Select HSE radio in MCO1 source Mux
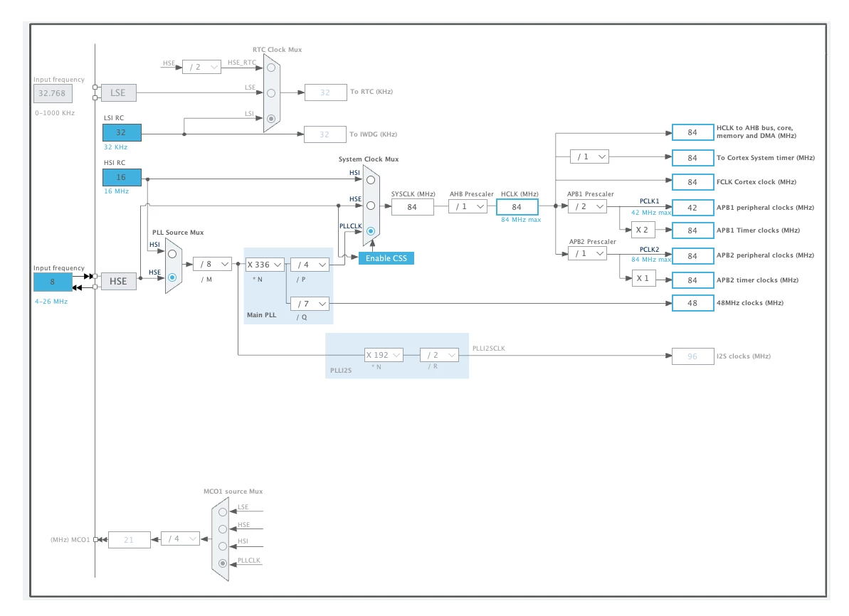The height and width of the screenshot is (616, 849). click(223, 529)
